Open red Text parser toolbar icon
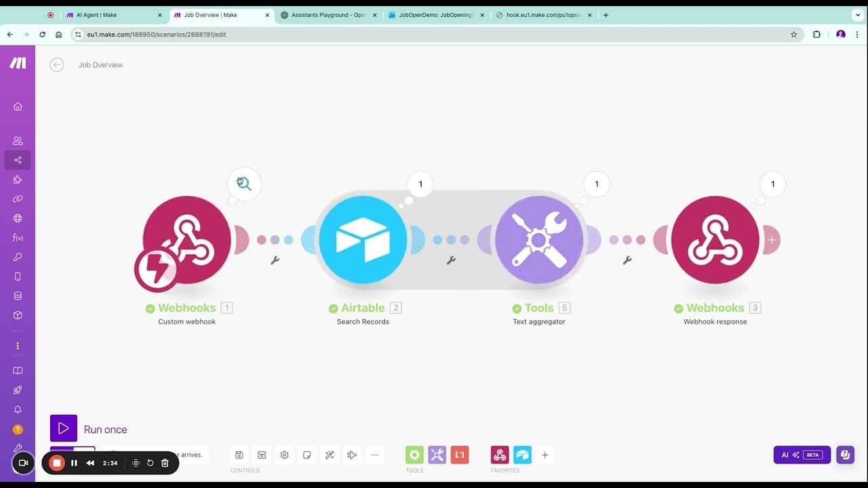868x488 pixels. [x=460, y=455]
